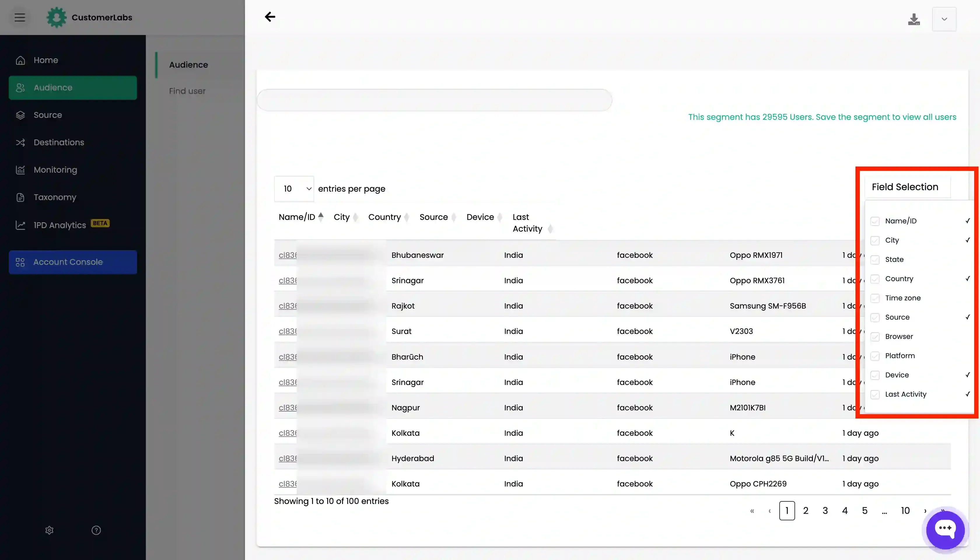Open user ID link in Rajkot row

point(288,306)
